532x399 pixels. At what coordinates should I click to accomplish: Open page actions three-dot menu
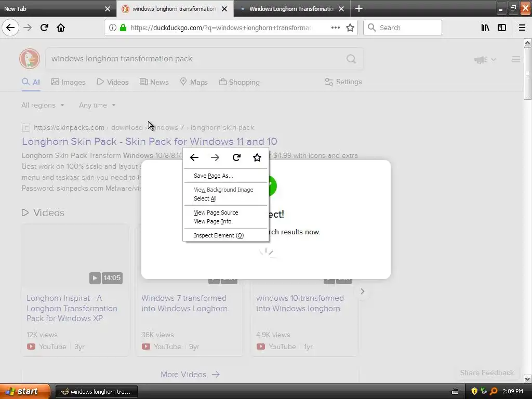click(335, 28)
